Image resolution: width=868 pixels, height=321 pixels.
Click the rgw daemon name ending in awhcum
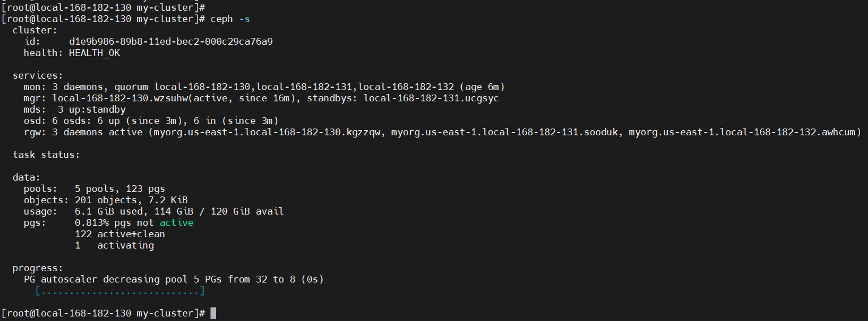(745, 132)
